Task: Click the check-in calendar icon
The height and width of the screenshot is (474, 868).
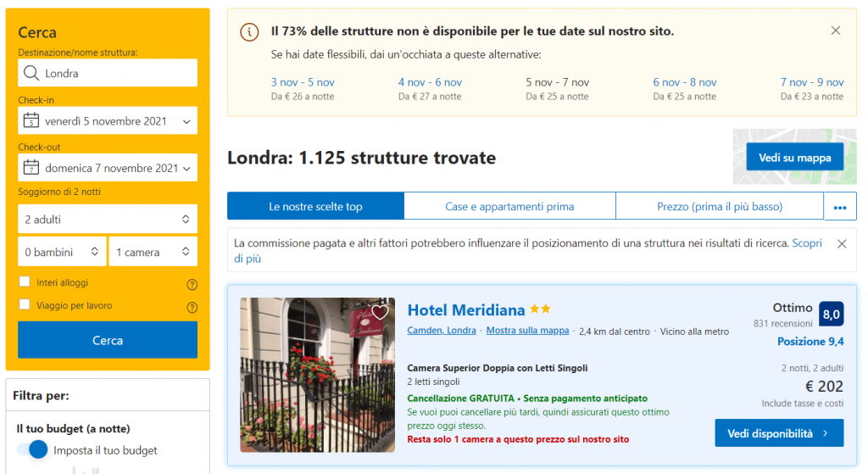Action: pos(31,120)
